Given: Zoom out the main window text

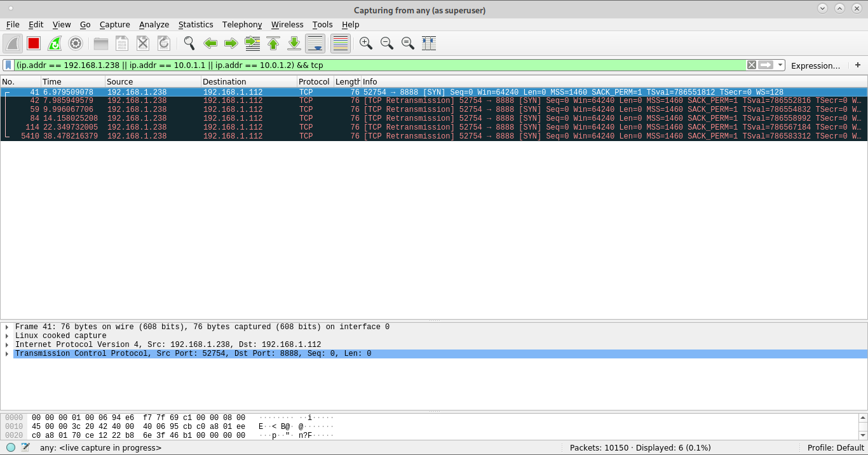Looking at the screenshot, I should pyautogui.click(x=387, y=43).
